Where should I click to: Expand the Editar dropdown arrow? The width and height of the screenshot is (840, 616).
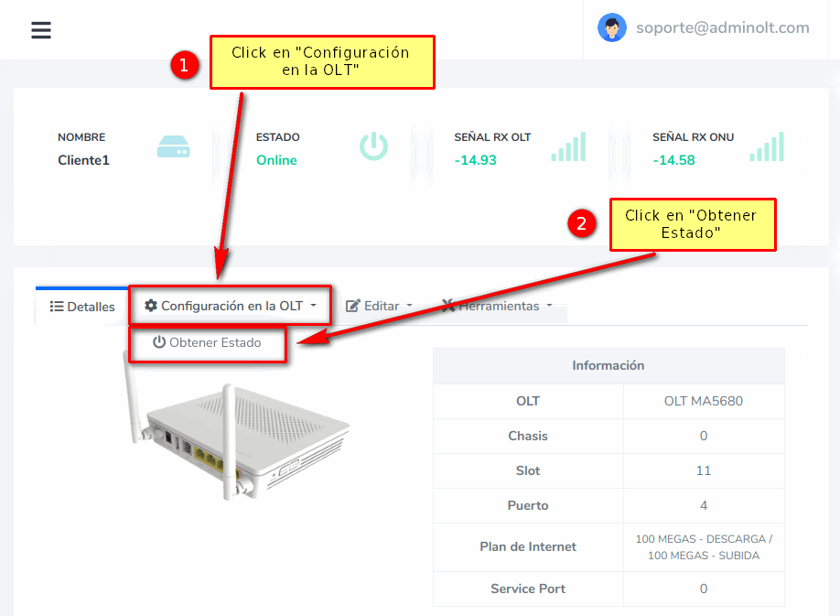[409, 306]
